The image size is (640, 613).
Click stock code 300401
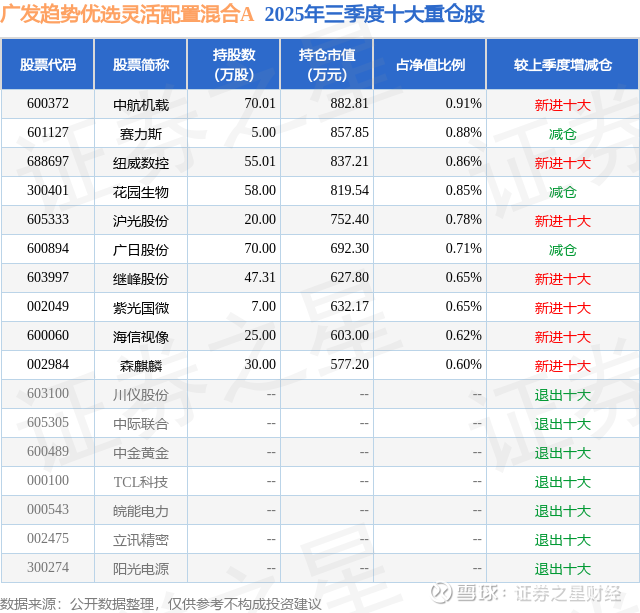click(x=48, y=191)
